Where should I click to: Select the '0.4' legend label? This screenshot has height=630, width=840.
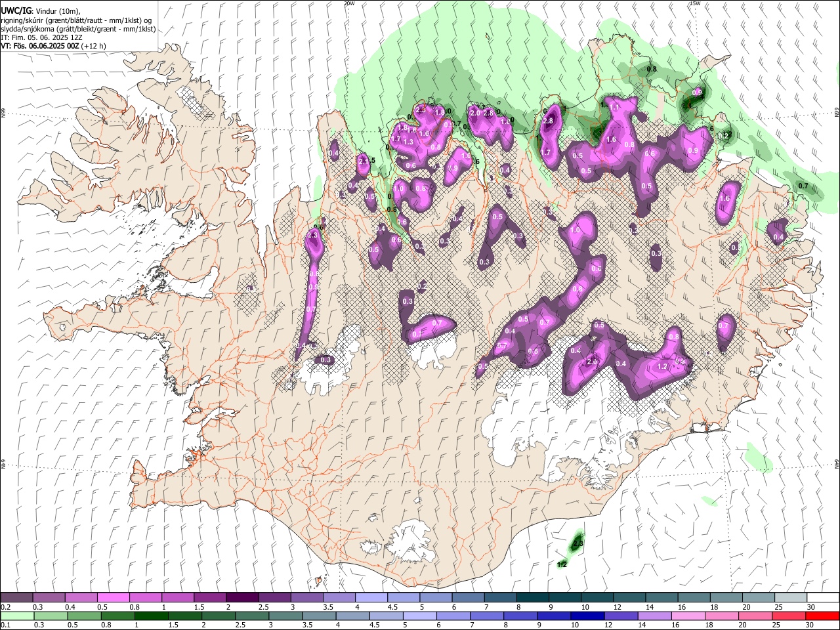point(70,607)
